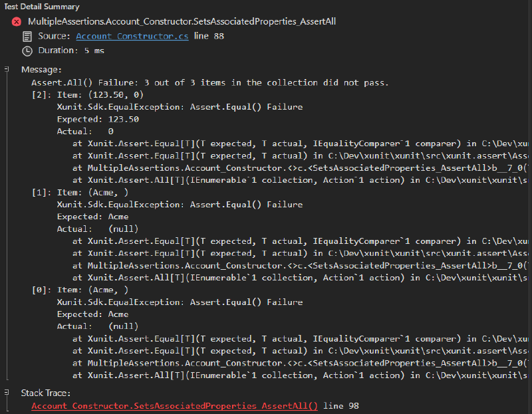
Task: Click the 'Actual: (null)' line under item [1]
Action: [x=98, y=229]
